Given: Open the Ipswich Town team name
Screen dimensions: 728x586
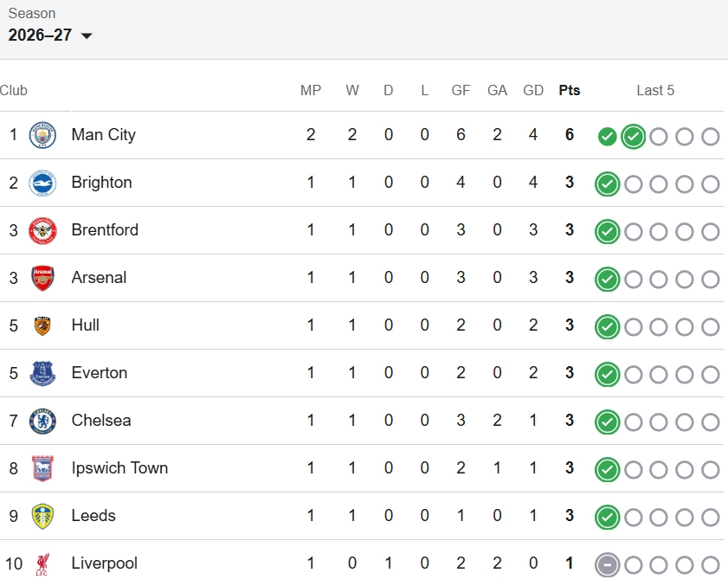Looking at the screenshot, I should click(119, 467).
